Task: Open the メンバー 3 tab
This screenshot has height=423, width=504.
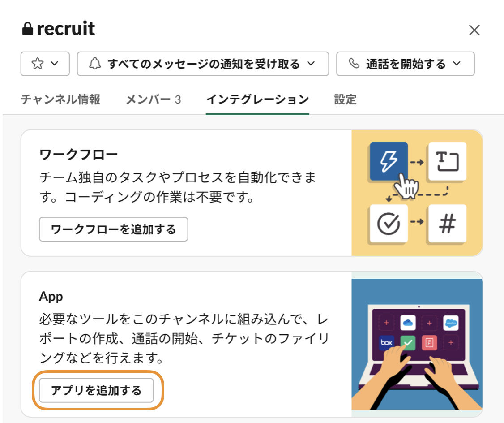Action: coord(154,99)
